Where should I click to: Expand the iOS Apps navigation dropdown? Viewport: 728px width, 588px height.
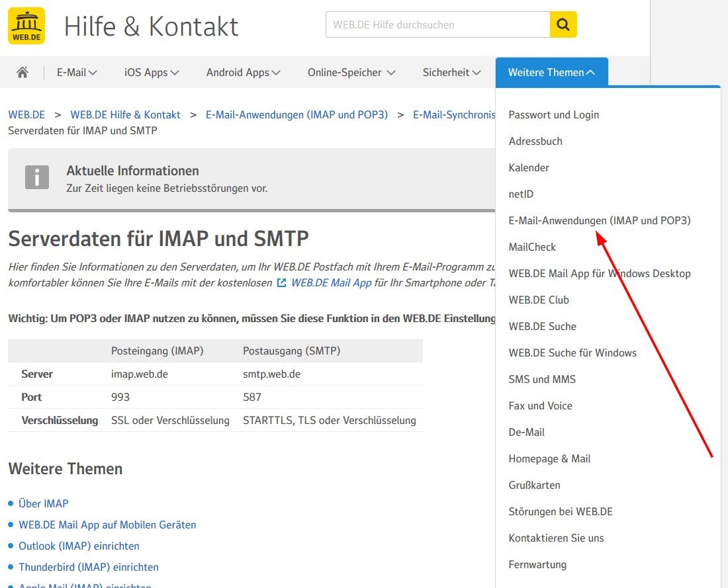152,72
